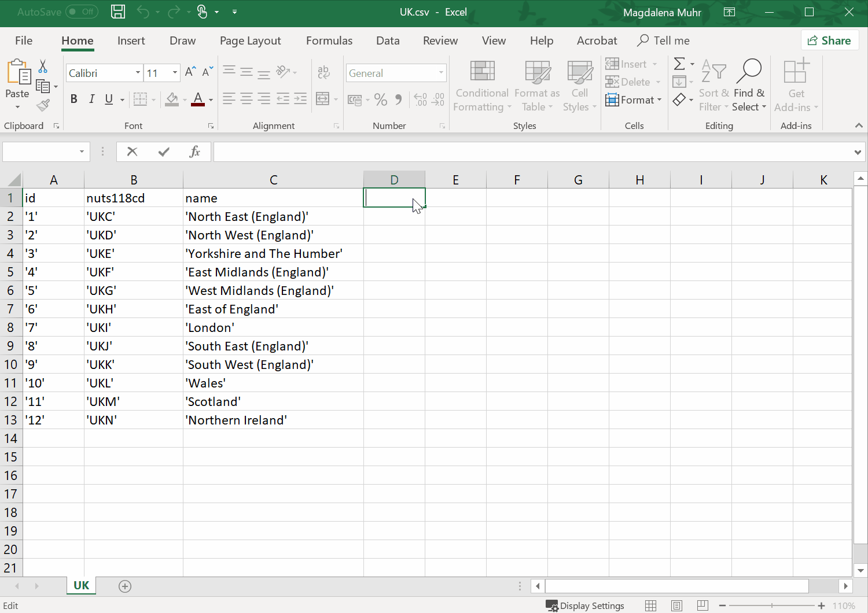868x613 pixels.
Task: Click the Redo arrow icon
Action: click(174, 12)
